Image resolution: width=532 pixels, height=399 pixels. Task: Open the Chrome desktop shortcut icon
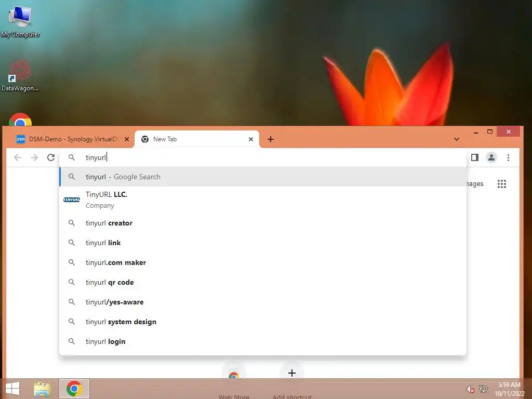point(20,119)
